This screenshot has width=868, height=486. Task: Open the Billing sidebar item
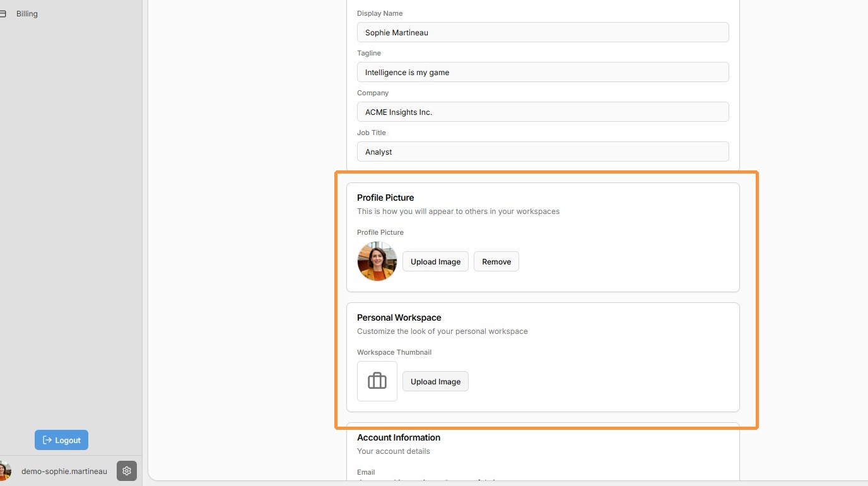click(x=27, y=14)
